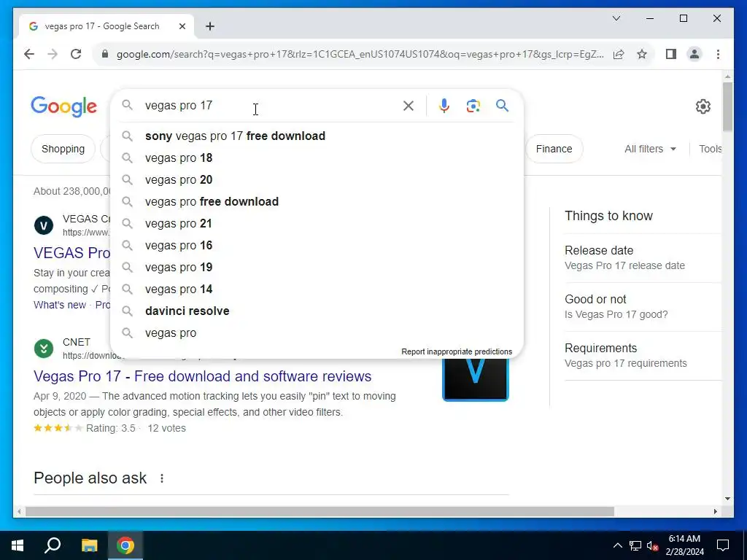The width and height of the screenshot is (747, 560).
Task: Click in the search input field
Action: [271, 106]
